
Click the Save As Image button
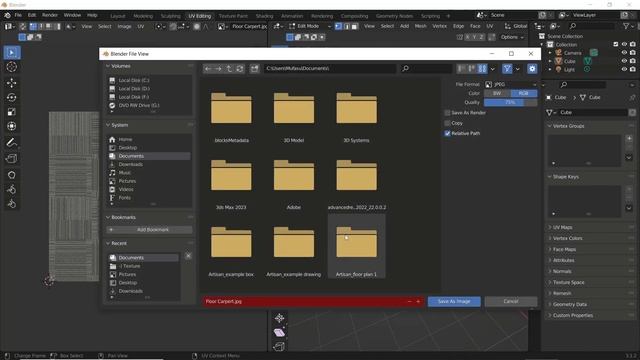pyautogui.click(x=454, y=302)
